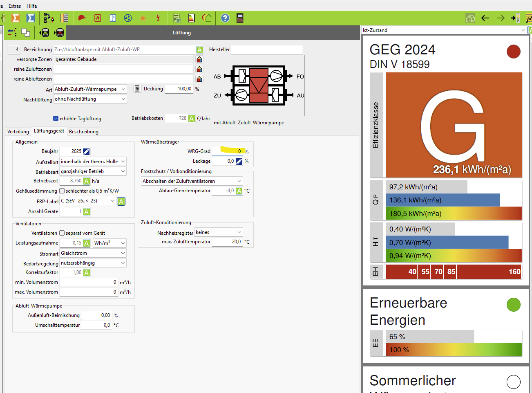Enable Gehäusedämmung schlechter als 0,5 checkbox

(x=62, y=191)
